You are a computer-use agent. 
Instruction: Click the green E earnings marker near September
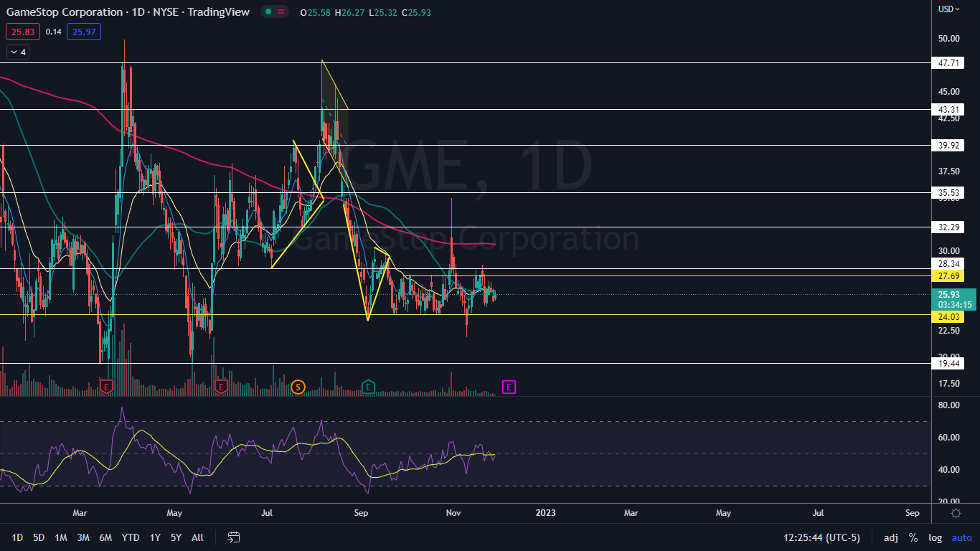coord(368,387)
